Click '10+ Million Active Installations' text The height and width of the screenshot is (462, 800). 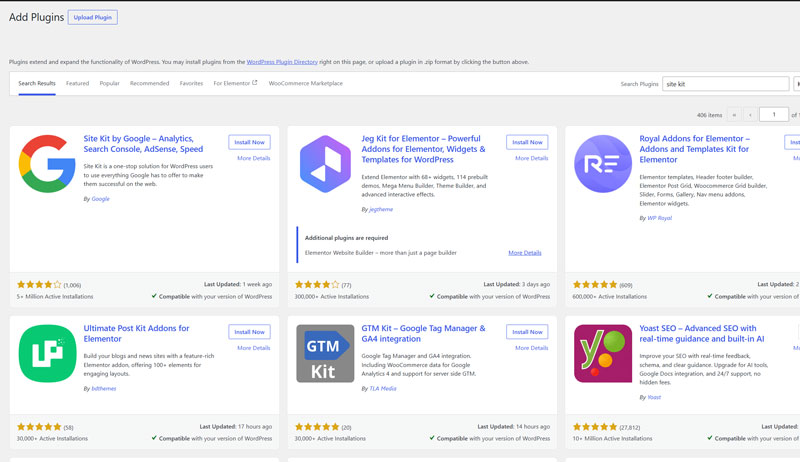[x=612, y=439]
